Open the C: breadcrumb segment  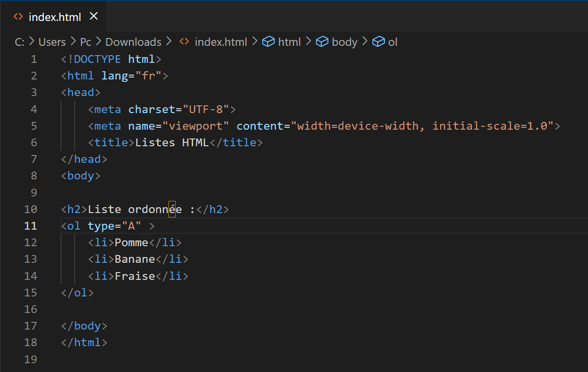[20, 42]
